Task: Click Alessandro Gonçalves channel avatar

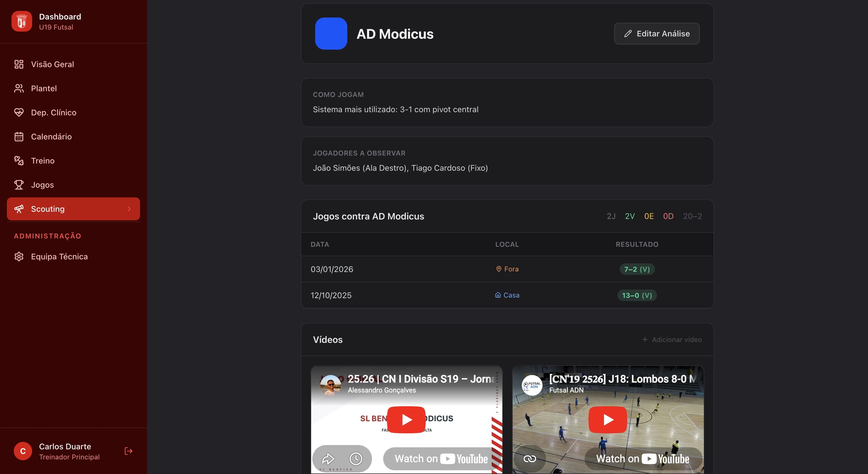Action: 330,385
